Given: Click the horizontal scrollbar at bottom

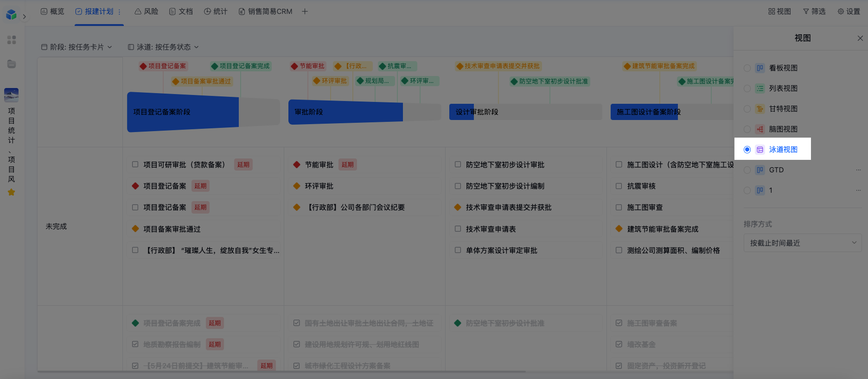Looking at the screenshot, I should pyautogui.click(x=281, y=372).
